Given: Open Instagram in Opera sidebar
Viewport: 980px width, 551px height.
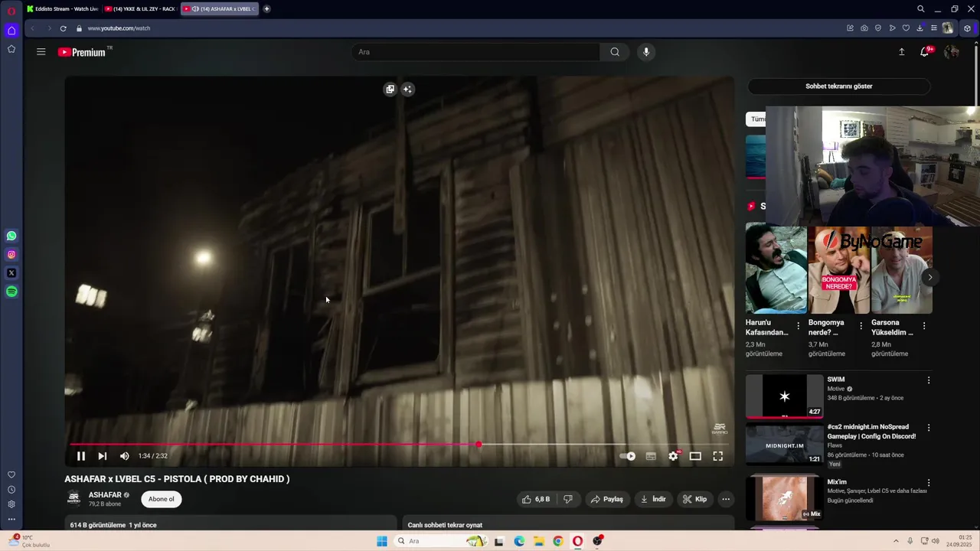Looking at the screenshot, I should (x=11, y=255).
